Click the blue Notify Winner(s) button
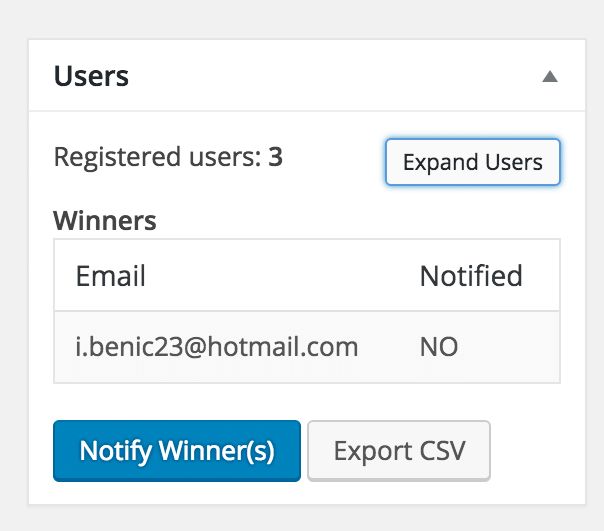 pyautogui.click(x=177, y=450)
